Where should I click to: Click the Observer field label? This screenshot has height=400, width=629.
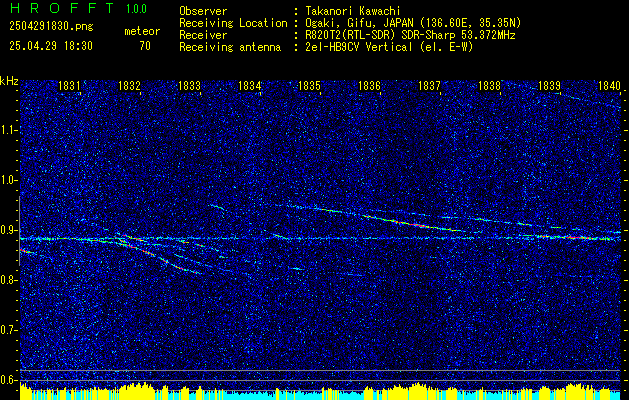[203, 11]
